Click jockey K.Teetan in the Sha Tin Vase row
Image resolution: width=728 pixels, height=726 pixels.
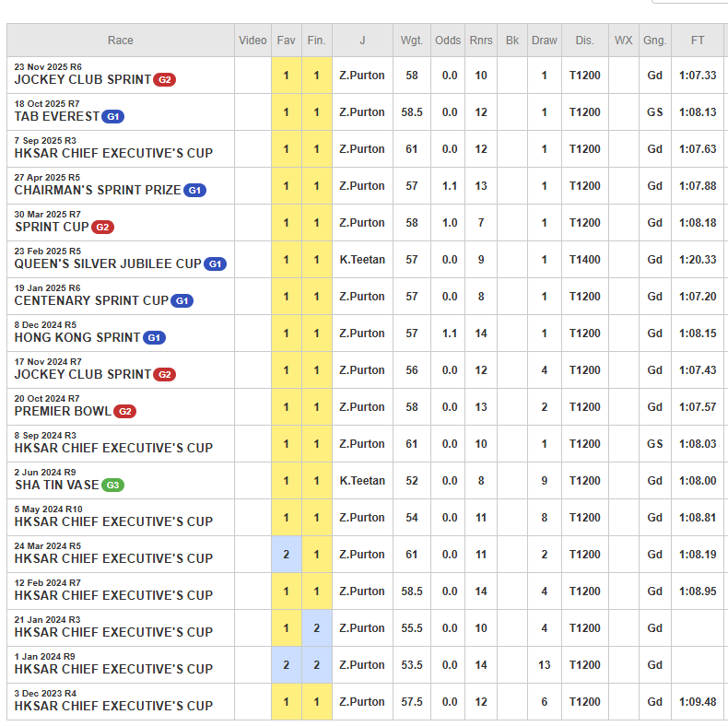coord(362,481)
